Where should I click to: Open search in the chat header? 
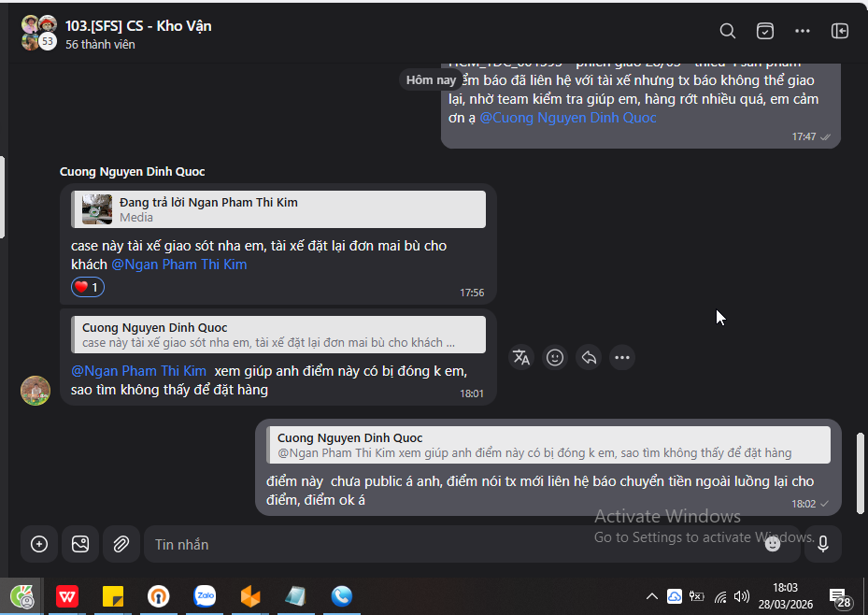point(728,31)
